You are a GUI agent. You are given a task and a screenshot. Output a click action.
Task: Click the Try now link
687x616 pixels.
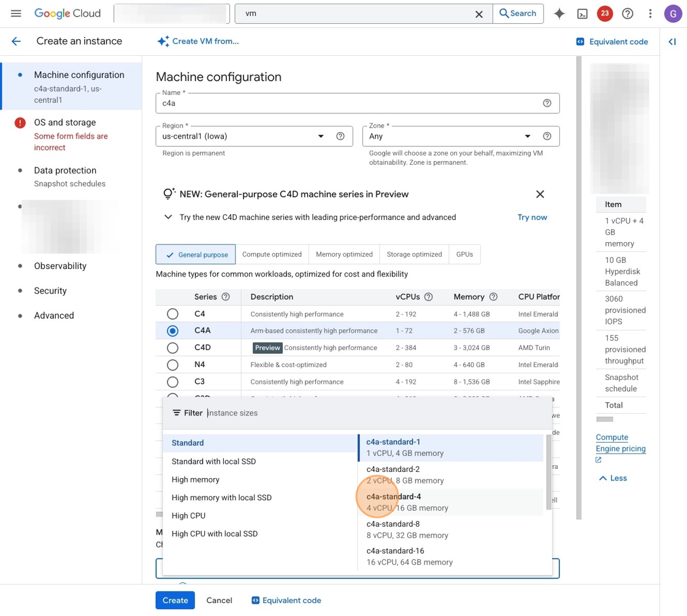pos(532,217)
